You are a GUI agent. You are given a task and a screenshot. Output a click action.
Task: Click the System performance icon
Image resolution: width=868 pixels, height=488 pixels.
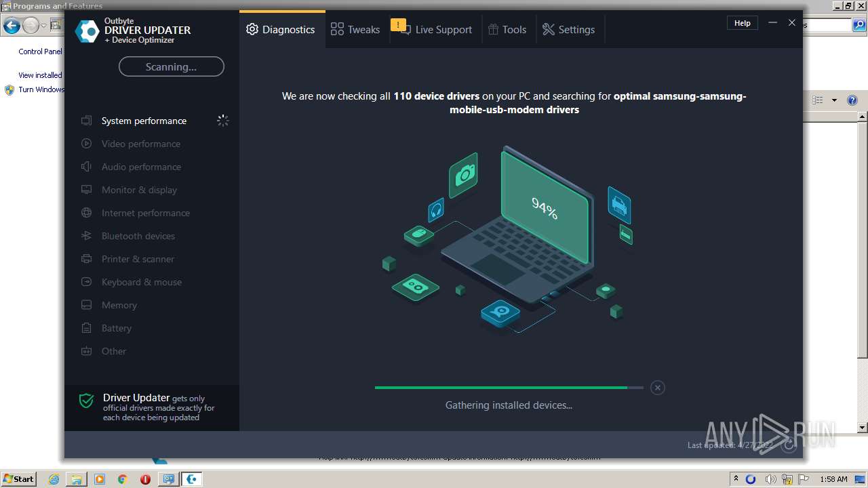[x=86, y=121]
